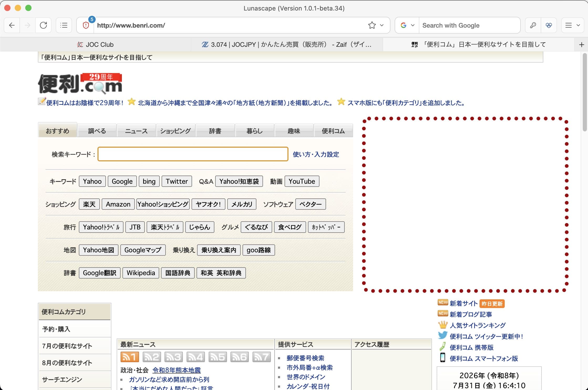588x390 pixels.
Task: Click the 食べログ gourmet button
Action: [x=290, y=227]
